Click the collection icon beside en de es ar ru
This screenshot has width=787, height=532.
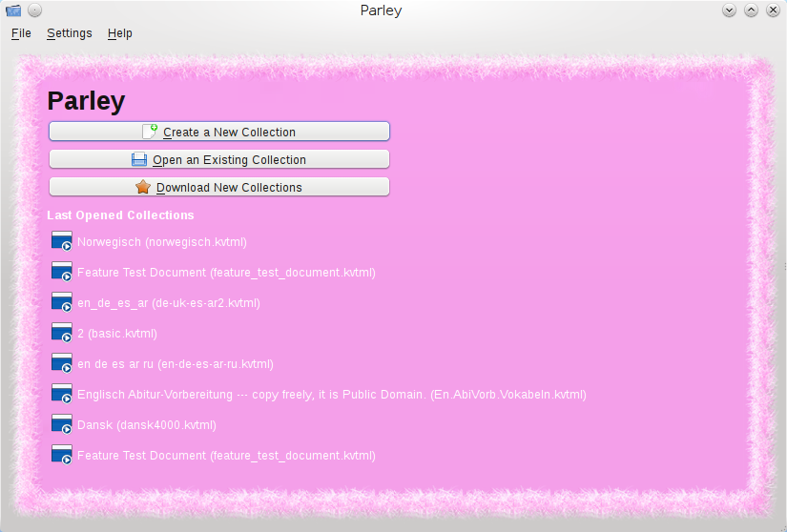tap(62, 363)
